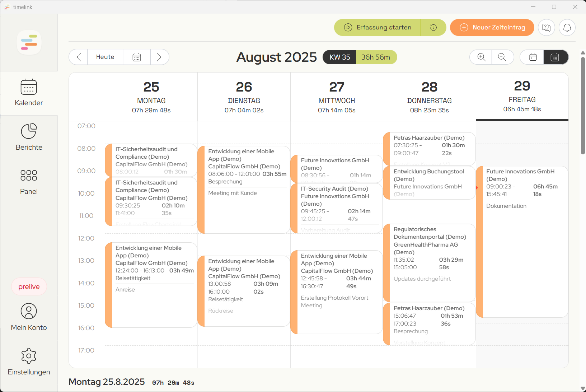Close the timelink window
586x392 pixels.
pyautogui.click(x=575, y=7)
